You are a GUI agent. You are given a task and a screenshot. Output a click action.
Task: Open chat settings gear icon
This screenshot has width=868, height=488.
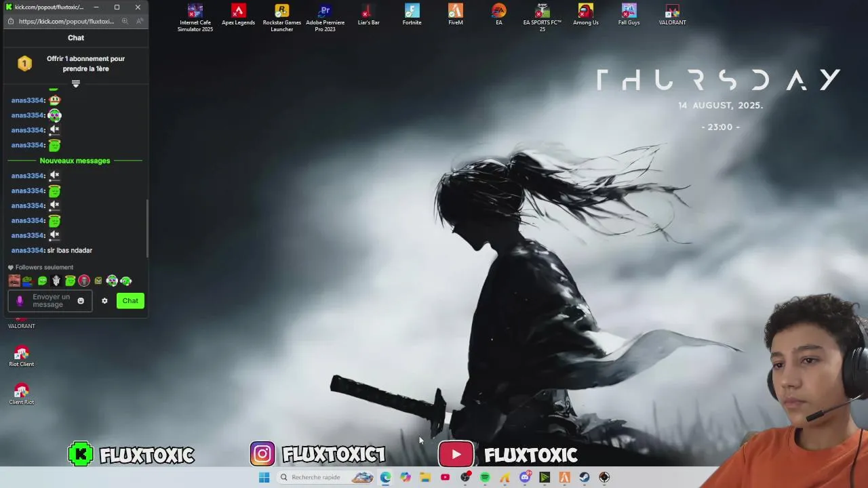pyautogui.click(x=104, y=301)
